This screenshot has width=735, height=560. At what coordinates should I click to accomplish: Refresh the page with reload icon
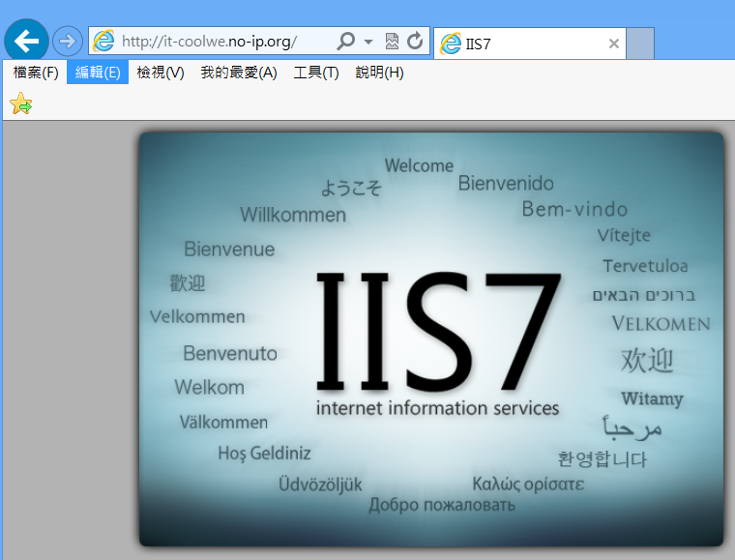tap(415, 42)
